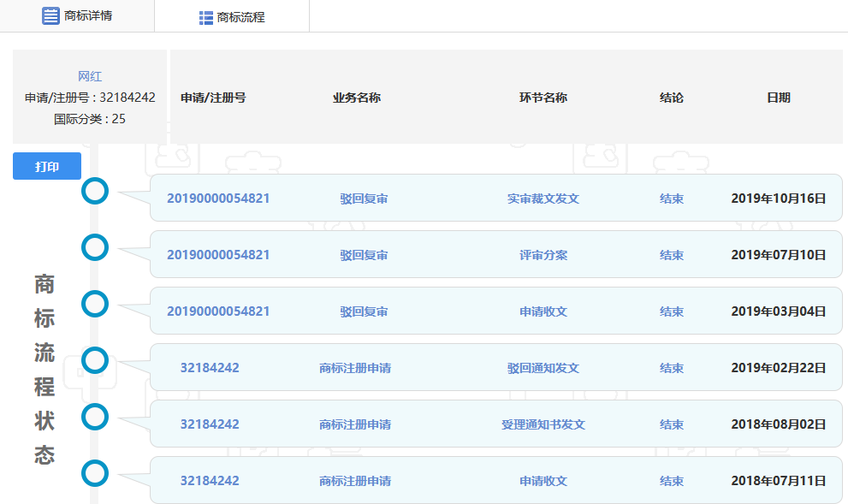
Task: Select timeline circle for 2019年07月10日 entry
Action: [x=95, y=247]
